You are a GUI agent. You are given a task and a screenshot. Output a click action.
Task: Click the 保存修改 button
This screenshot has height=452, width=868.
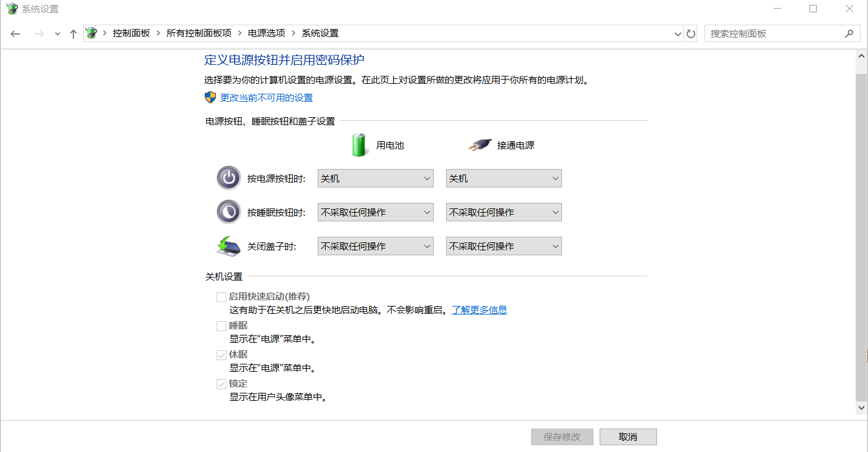coord(562,437)
